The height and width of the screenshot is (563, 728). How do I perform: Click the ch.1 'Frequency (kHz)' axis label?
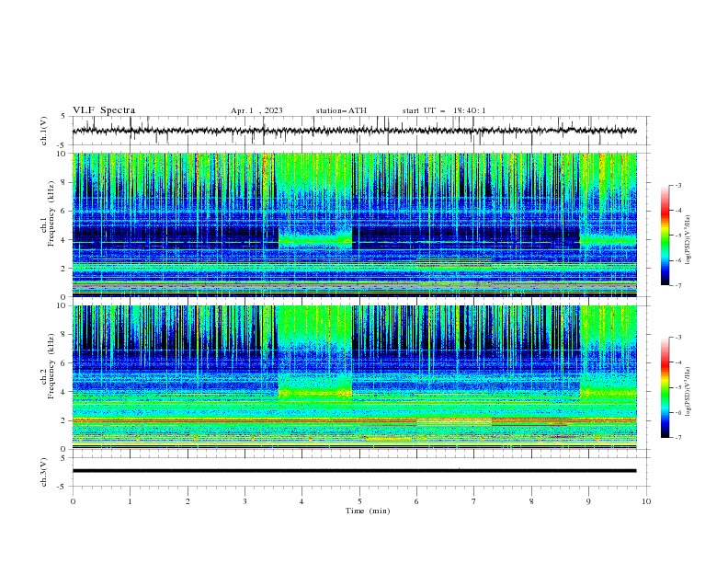tap(51, 214)
